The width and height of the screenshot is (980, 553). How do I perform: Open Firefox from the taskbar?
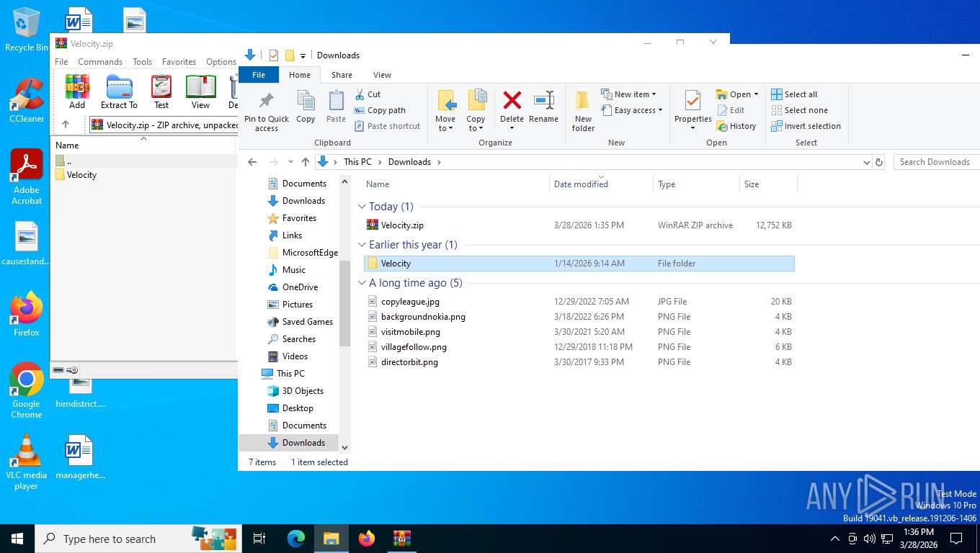(367, 538)
